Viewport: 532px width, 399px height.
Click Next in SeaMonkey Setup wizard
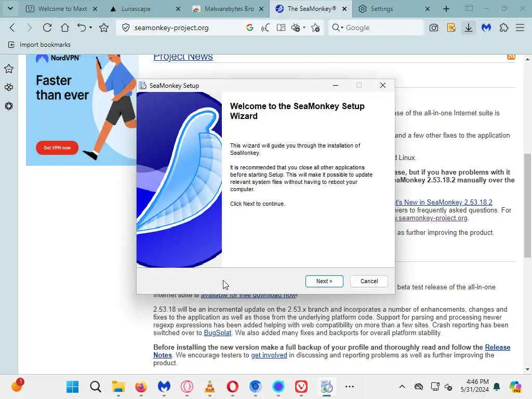[x=324, y=281]
